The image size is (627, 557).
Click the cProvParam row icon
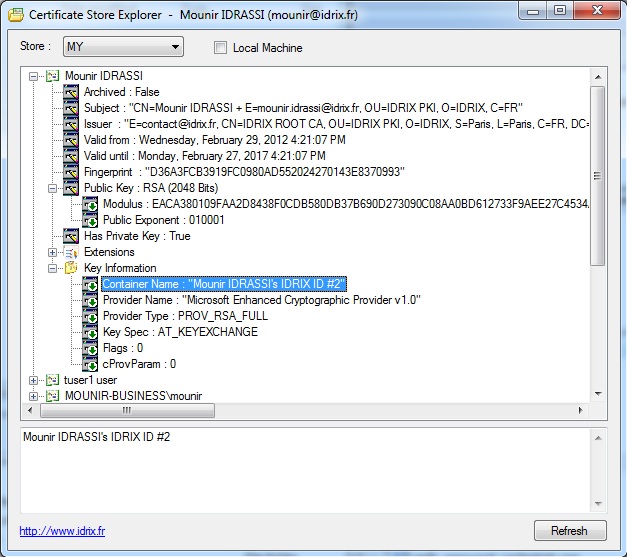click(x=90, y=364)
